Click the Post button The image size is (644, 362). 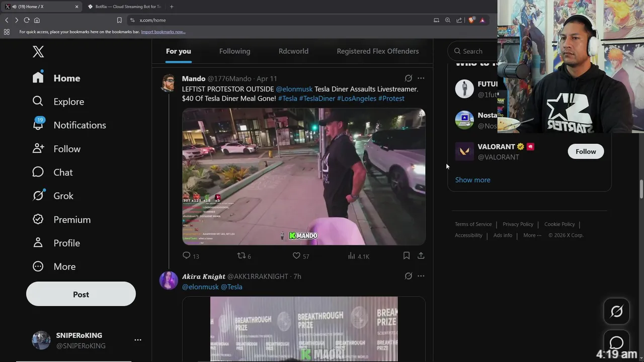point(81,294)
